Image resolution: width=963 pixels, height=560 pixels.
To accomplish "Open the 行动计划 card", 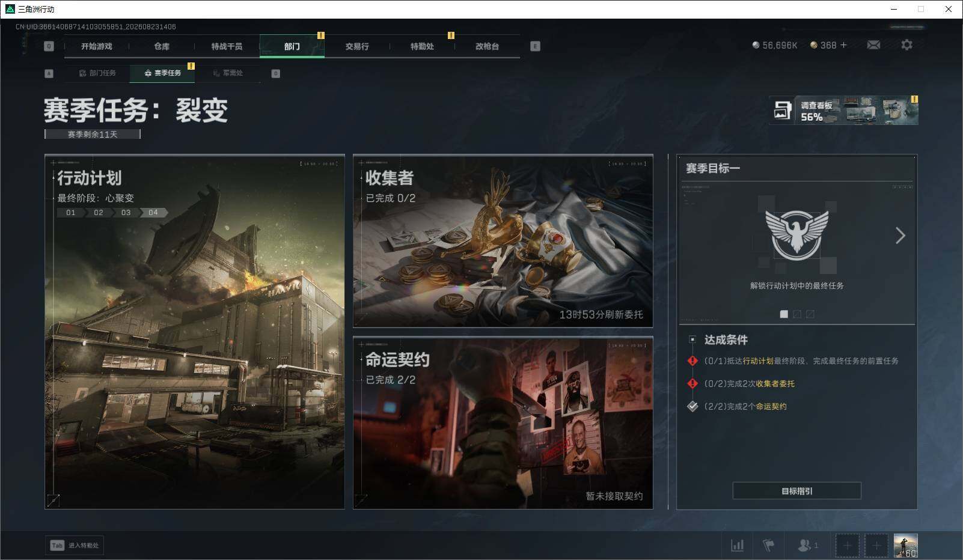I will pos(195,332).
